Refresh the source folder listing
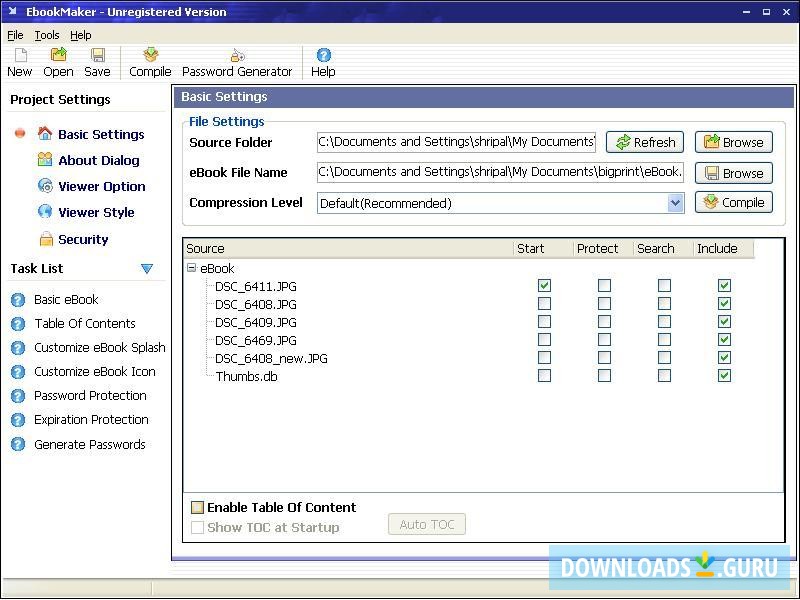Viewport: 800px width, 600px height. 645,141
